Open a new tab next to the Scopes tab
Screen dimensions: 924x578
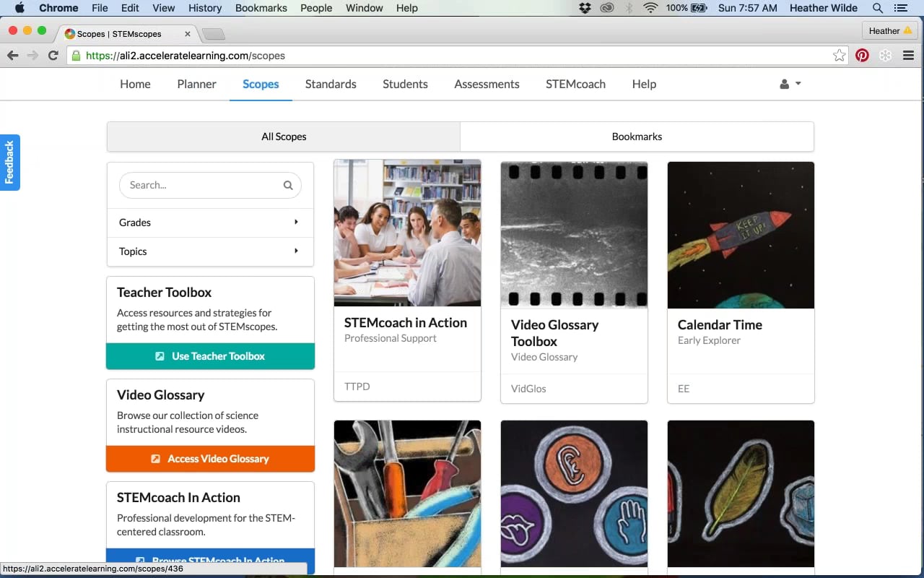pyautogui.click(x=214, y=34)
